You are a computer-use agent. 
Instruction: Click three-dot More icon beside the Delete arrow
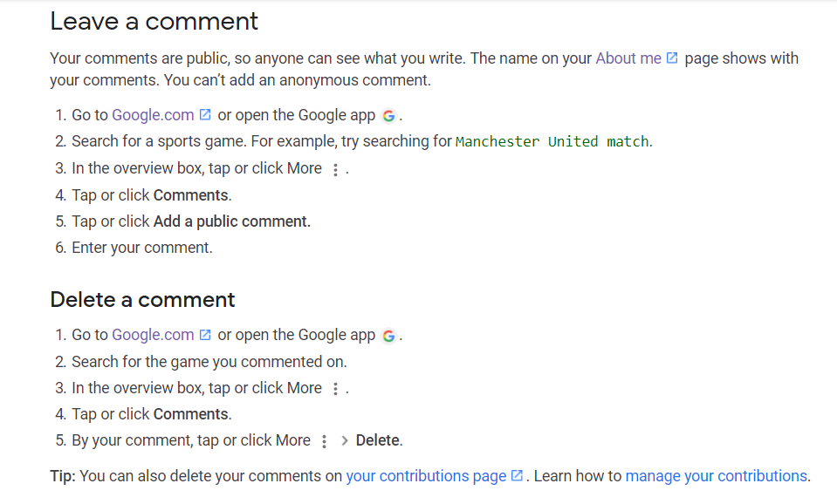(x=324, y=442)
